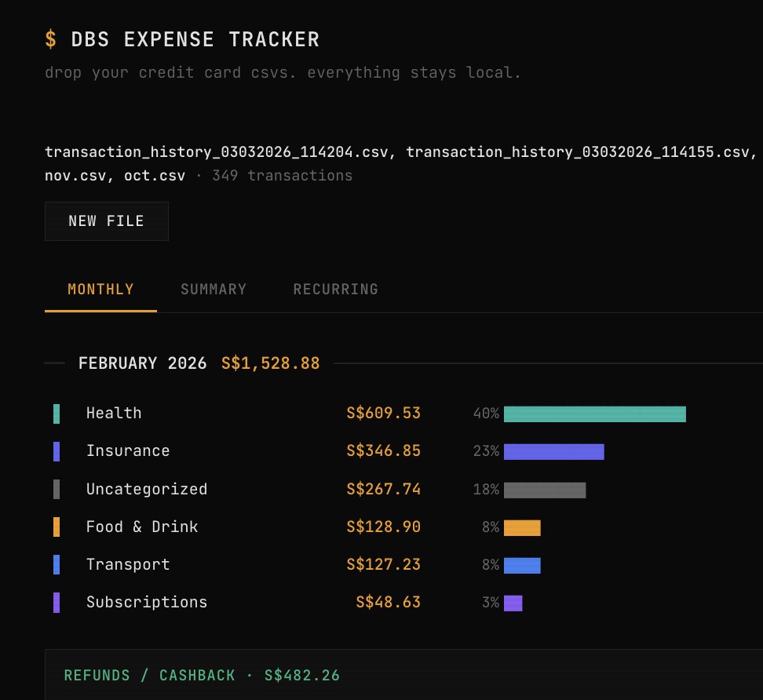Image resolution: width=763 pixels, height=700 pixels.
Task: Click the purple Subscriptions color marker
Action: (57, 603)
